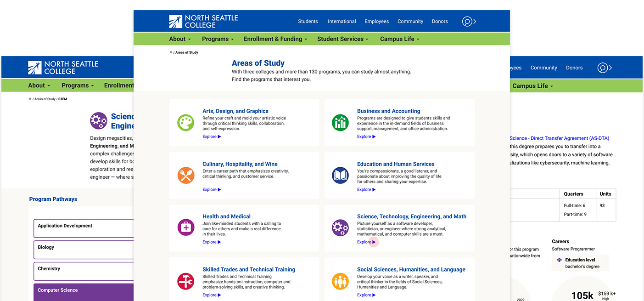
Task: Click the green bar chart icon for Business and Accounting
Action: point(341,123)
